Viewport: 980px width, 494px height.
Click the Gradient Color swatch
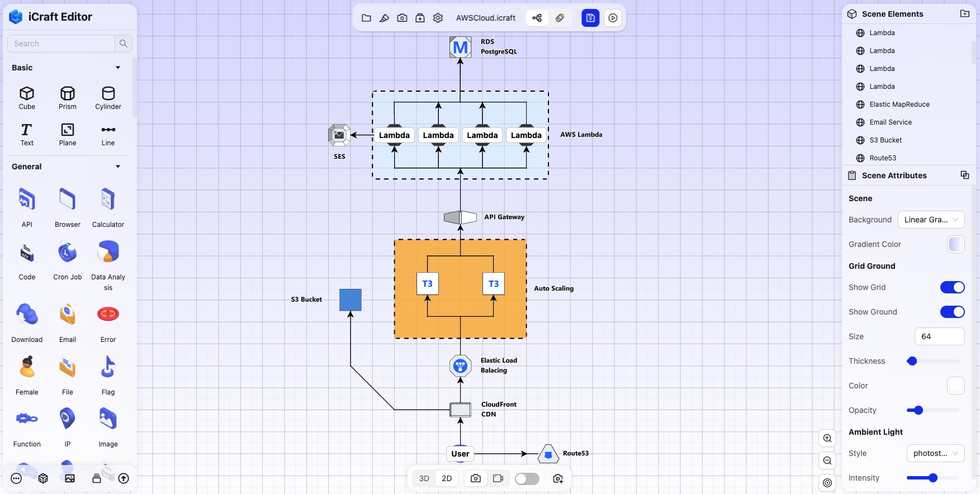tap(956, 244)
